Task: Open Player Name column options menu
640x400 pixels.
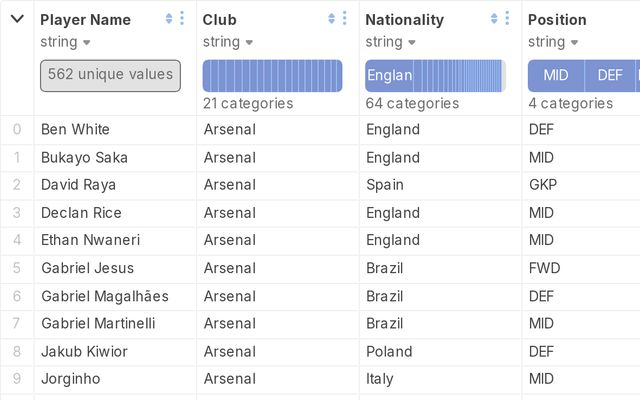Action: click(x=182, y=19)
